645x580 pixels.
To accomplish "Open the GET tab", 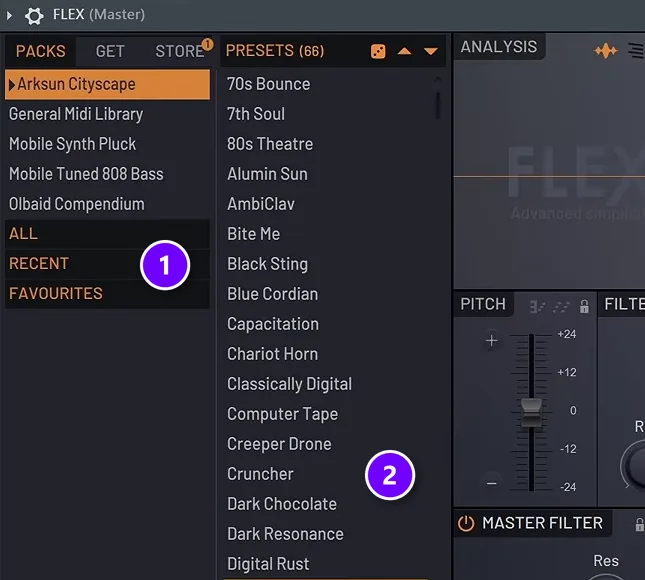I will [110, 51].
